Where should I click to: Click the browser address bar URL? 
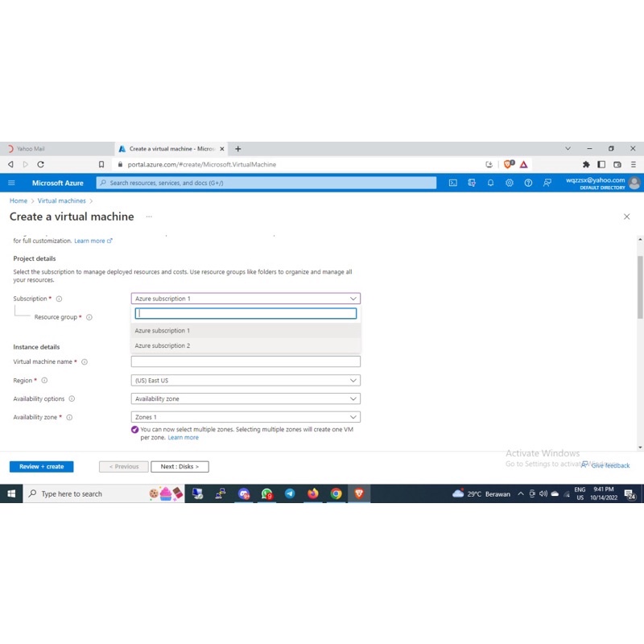[202, 164]
